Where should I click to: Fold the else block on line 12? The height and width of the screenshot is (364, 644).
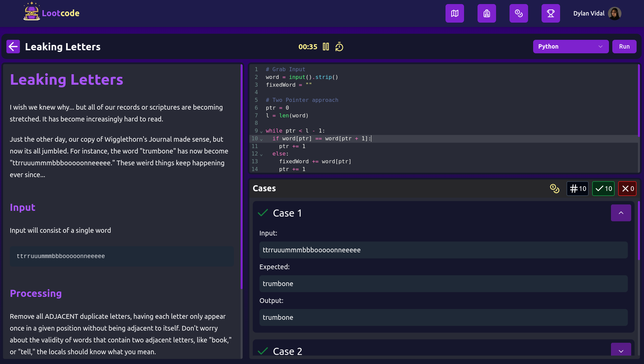(x=261, y=154)
